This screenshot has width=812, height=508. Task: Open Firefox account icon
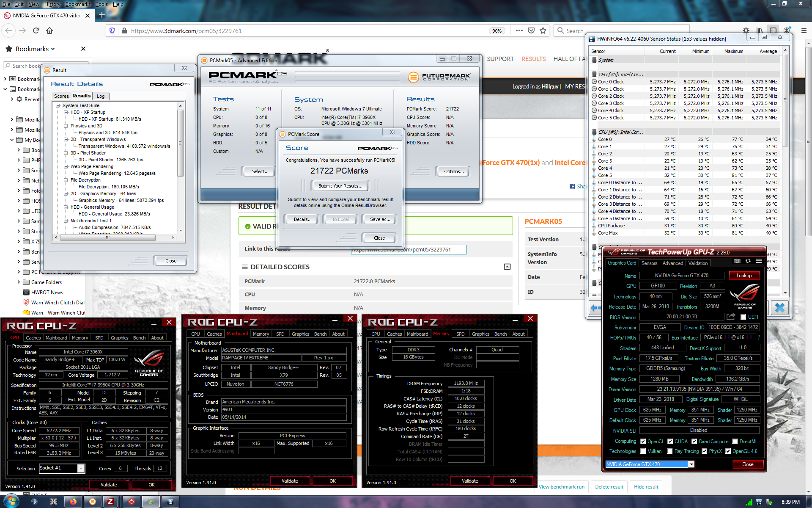787,30
